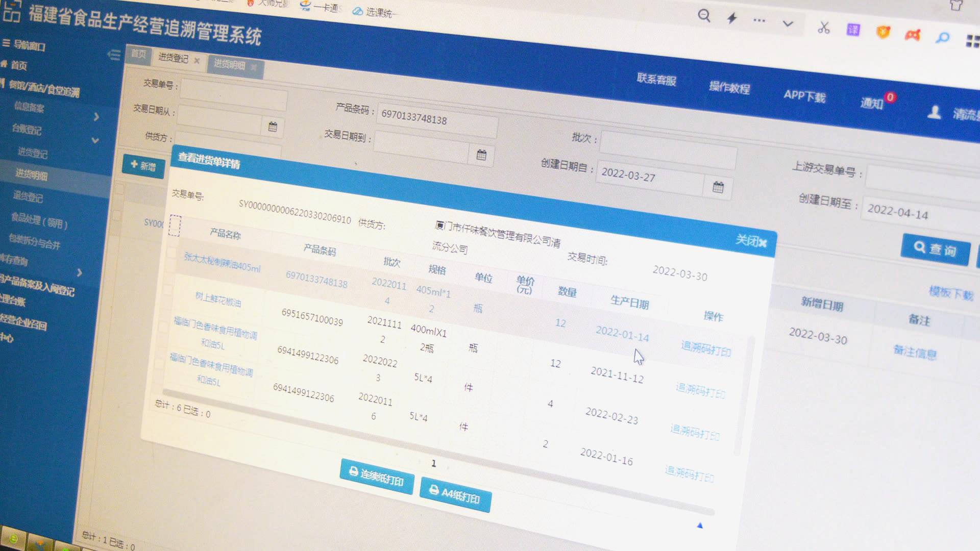Image resolution: width=980 pixels, height=551 pixels.
Task: Expand 库存查询 chevron in sidebar
Action: point(80,272)
